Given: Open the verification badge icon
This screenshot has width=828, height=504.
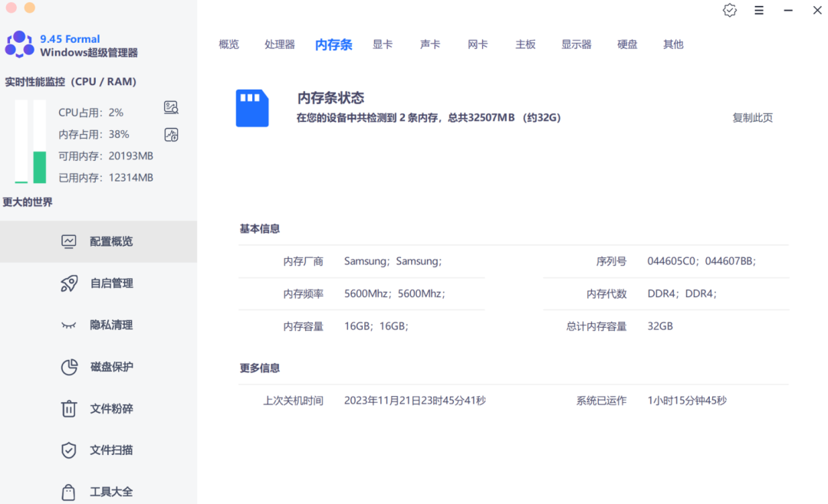Looking at the screenshot, I should coord(729,10).
